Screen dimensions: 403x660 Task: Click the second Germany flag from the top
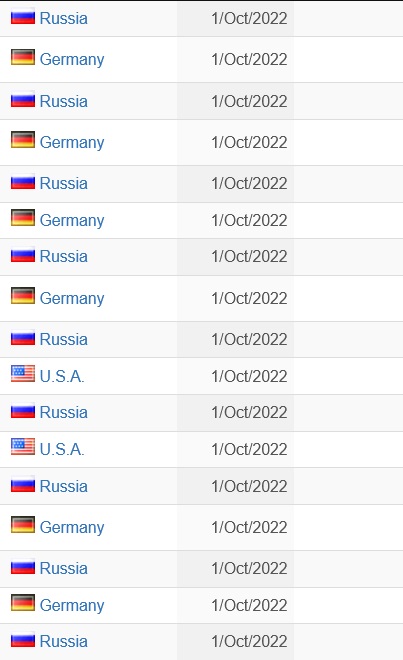tap(23, 140)
